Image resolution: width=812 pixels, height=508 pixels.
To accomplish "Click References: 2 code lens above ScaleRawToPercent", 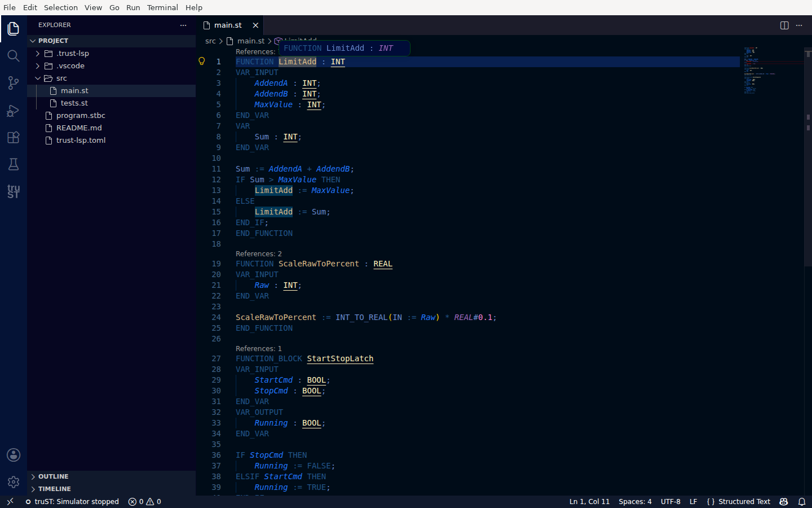I will 259,253.
